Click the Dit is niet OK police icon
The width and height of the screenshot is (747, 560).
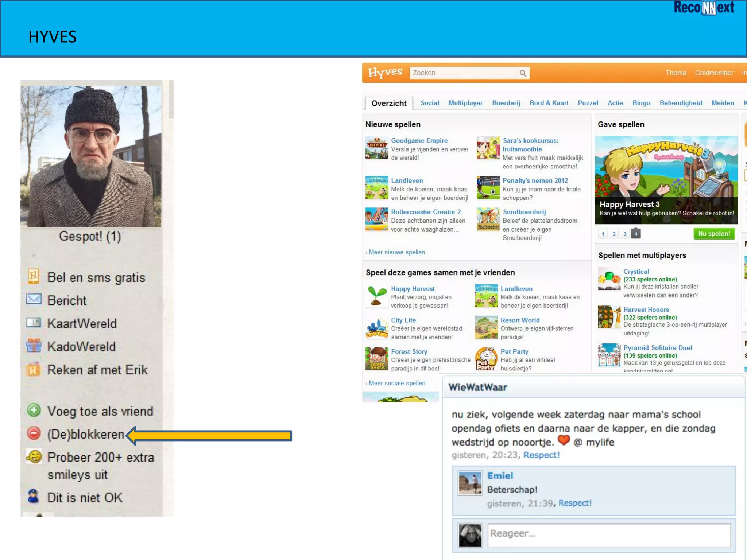tap(33, 497)
